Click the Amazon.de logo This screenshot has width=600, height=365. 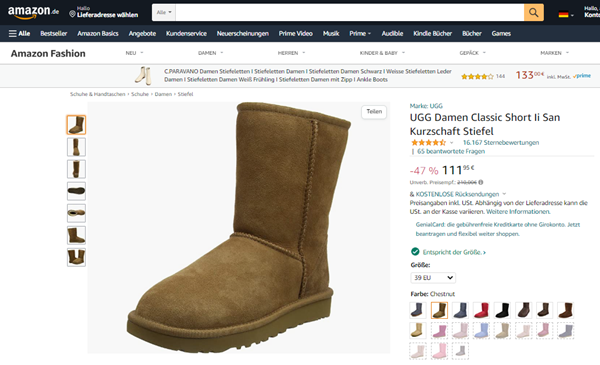[34, 13]
